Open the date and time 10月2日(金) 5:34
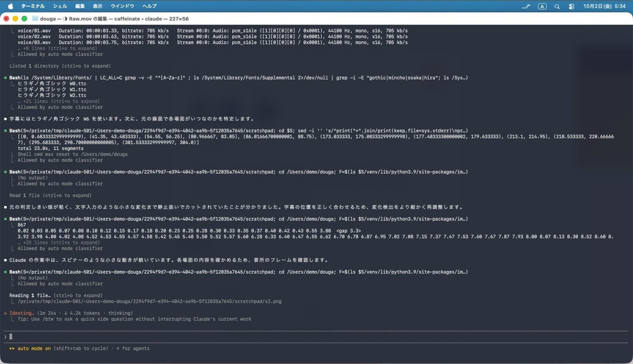 pos(604,6)
